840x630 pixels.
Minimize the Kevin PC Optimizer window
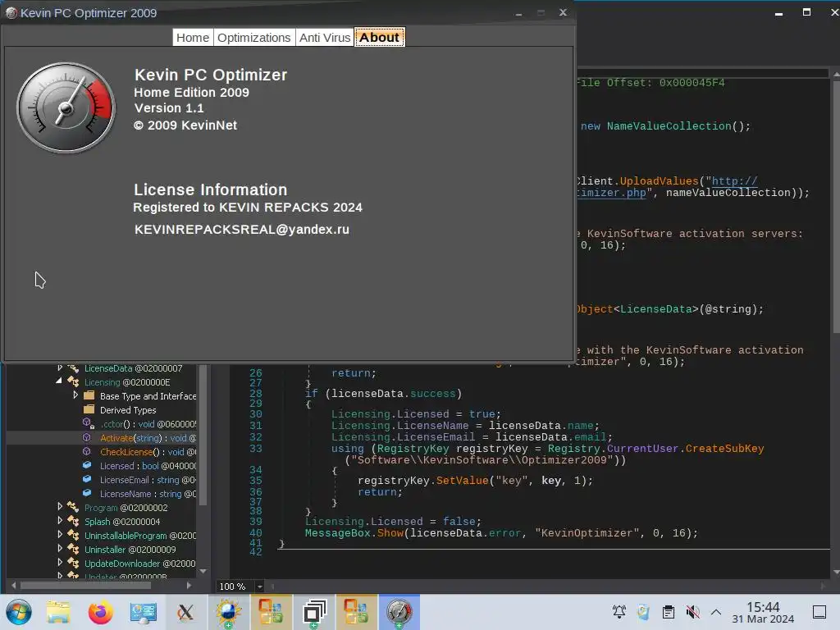[518, 13]
